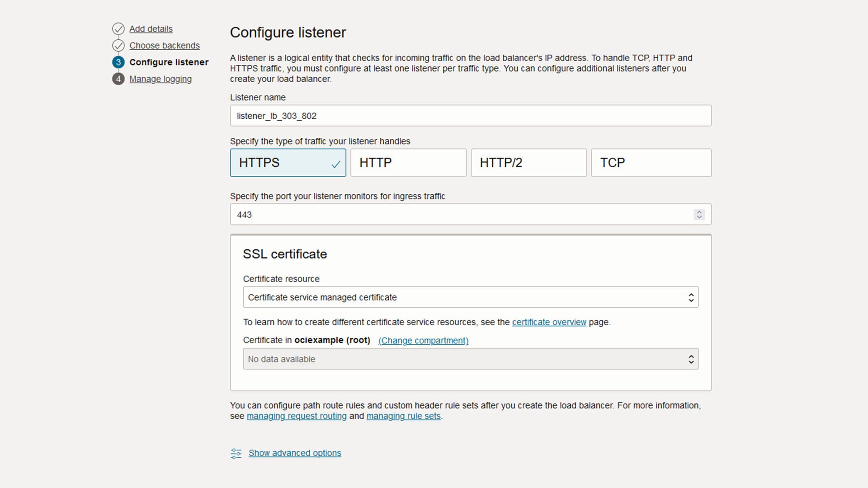The width and height of the screenshot is (868, 488).
Task: Click the managing request routing link
Action: 296,416
